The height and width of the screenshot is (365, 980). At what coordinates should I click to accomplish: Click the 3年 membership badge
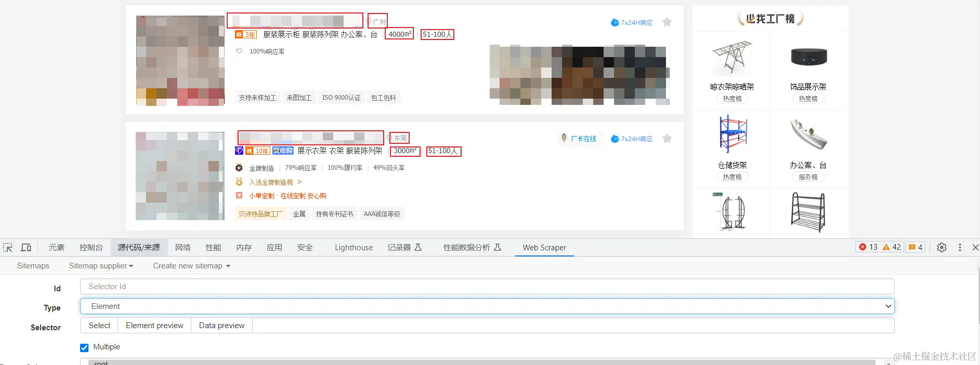[x=246, y=34]
